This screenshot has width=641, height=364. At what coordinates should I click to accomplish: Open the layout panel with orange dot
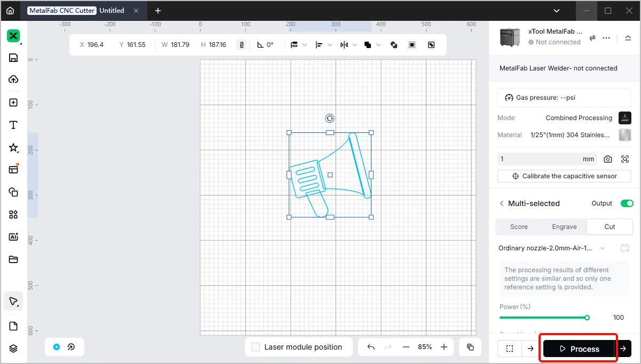(13, 170)
